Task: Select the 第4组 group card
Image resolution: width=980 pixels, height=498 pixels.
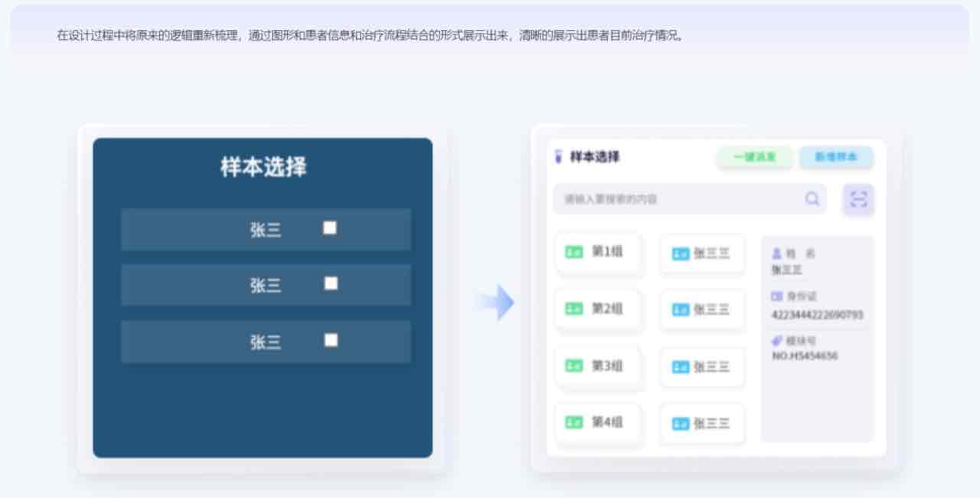Action: pos(598,422)
